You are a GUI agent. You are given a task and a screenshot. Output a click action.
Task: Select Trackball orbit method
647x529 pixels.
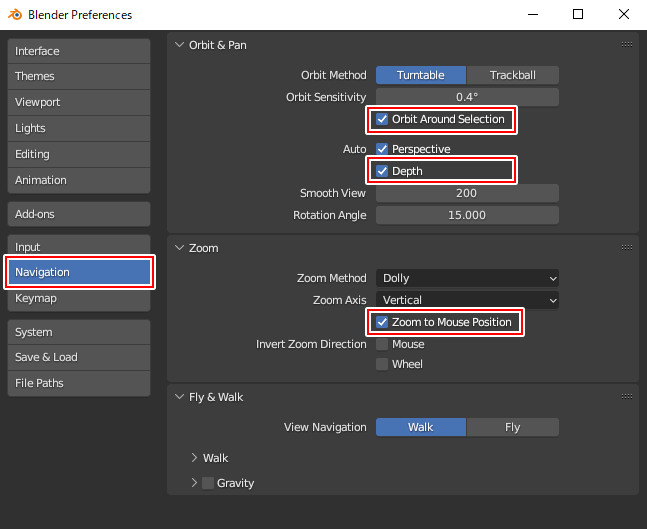(512, 75)
